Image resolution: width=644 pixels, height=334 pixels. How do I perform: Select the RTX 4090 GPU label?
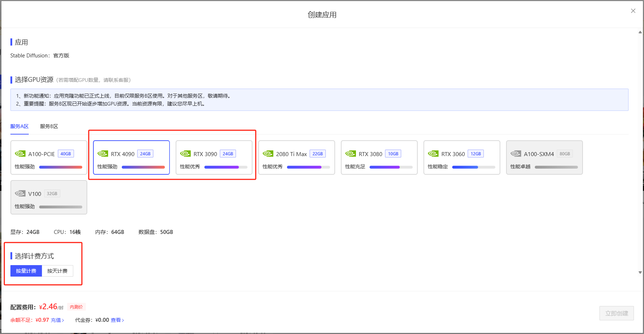122,154
